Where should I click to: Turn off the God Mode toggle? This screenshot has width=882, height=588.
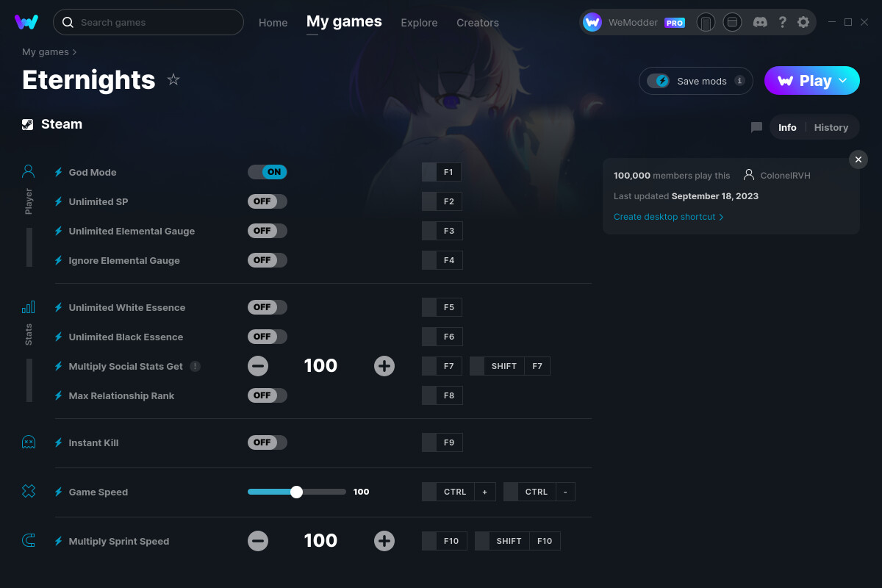point(268,172)
